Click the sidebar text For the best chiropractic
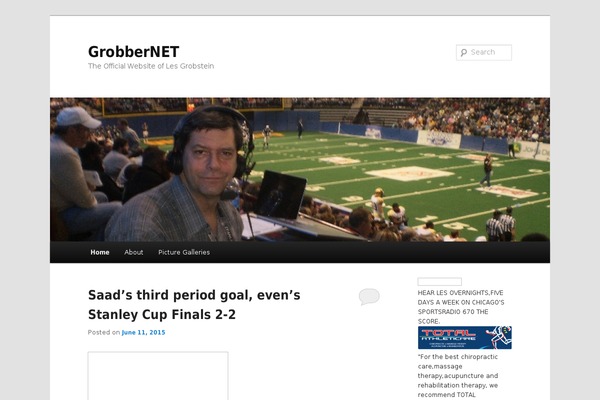 click(458, 357)
